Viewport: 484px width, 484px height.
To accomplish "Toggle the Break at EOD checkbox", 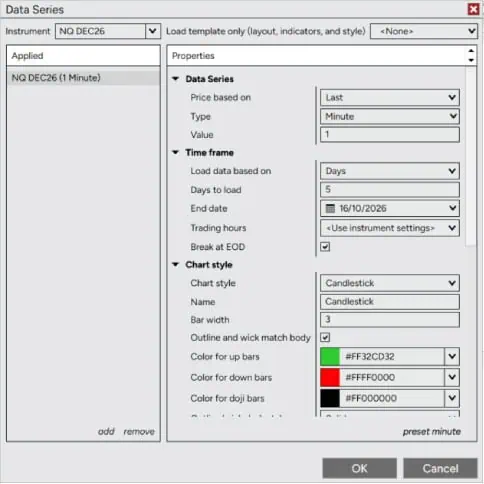I will coord(325,247).
